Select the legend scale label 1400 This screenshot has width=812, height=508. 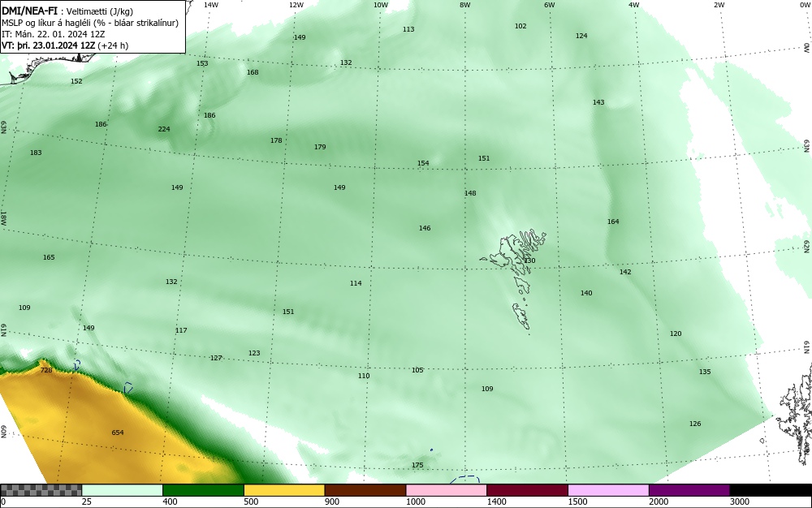tap(497, 502)
